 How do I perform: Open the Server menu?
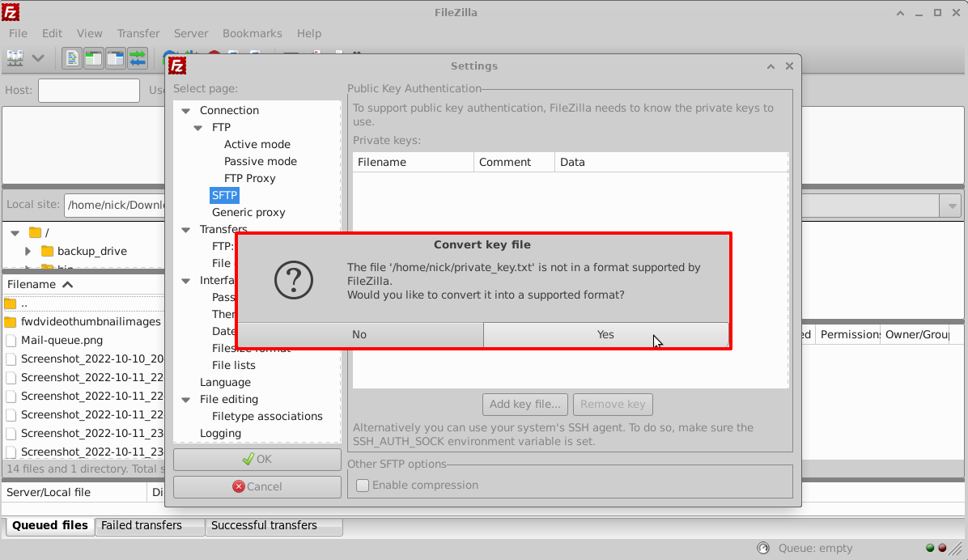[191, 33]
